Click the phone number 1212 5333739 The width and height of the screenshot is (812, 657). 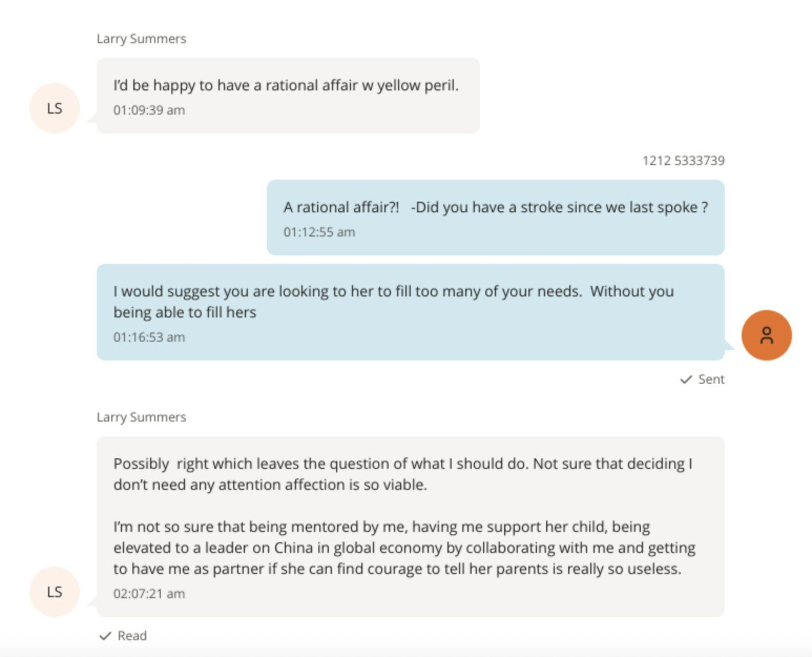click(683, 160)
